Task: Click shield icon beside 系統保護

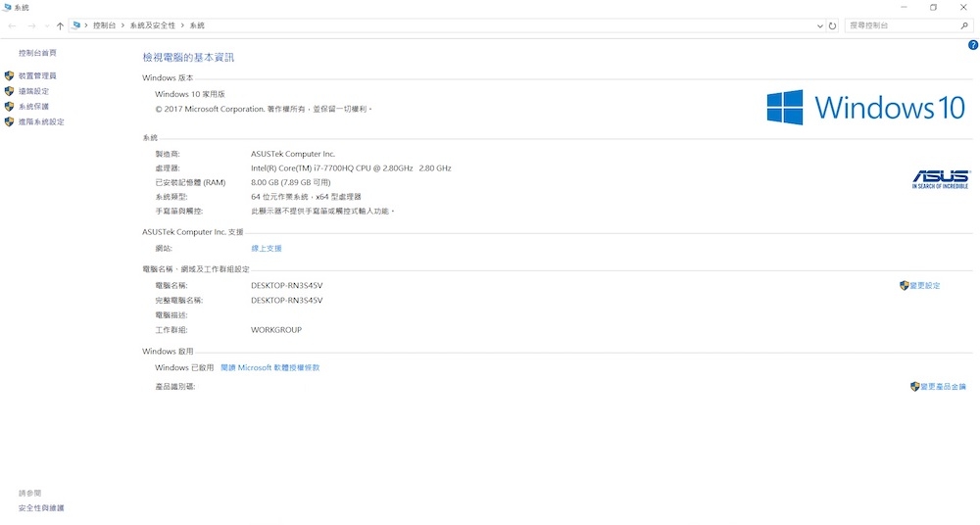Action: coord(9,106)
